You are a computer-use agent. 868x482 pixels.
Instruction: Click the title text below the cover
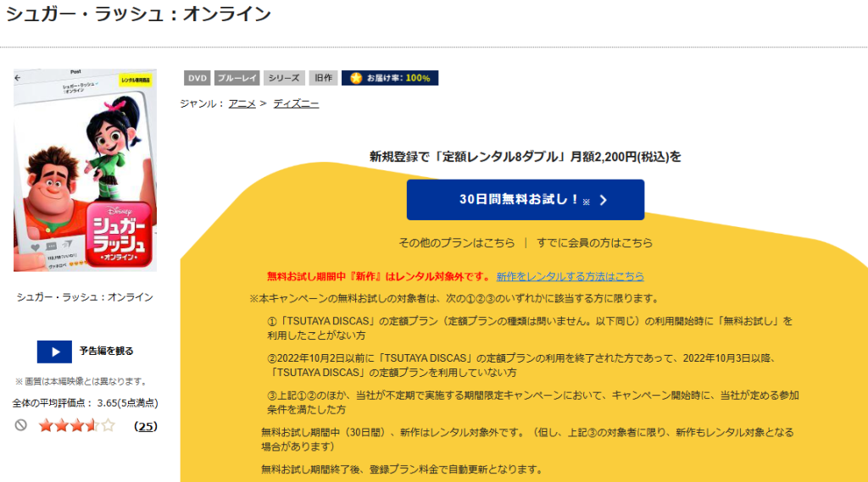[x=85, y=297]
